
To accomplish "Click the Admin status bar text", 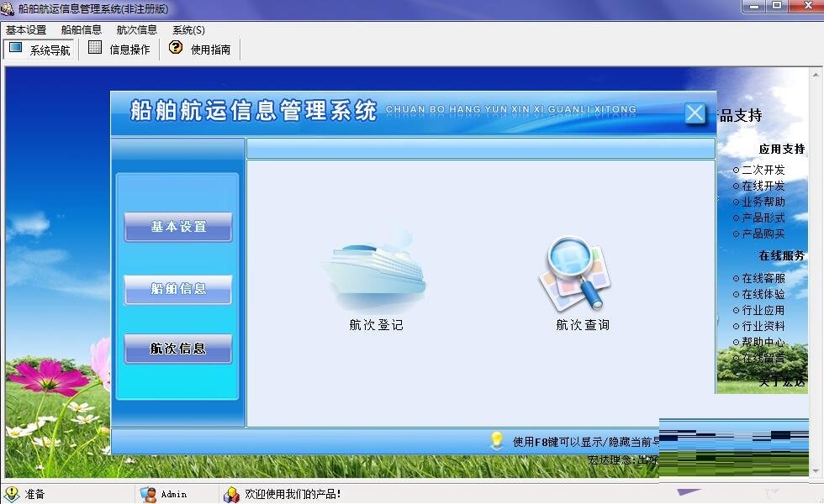I will (x=174, y=494).
